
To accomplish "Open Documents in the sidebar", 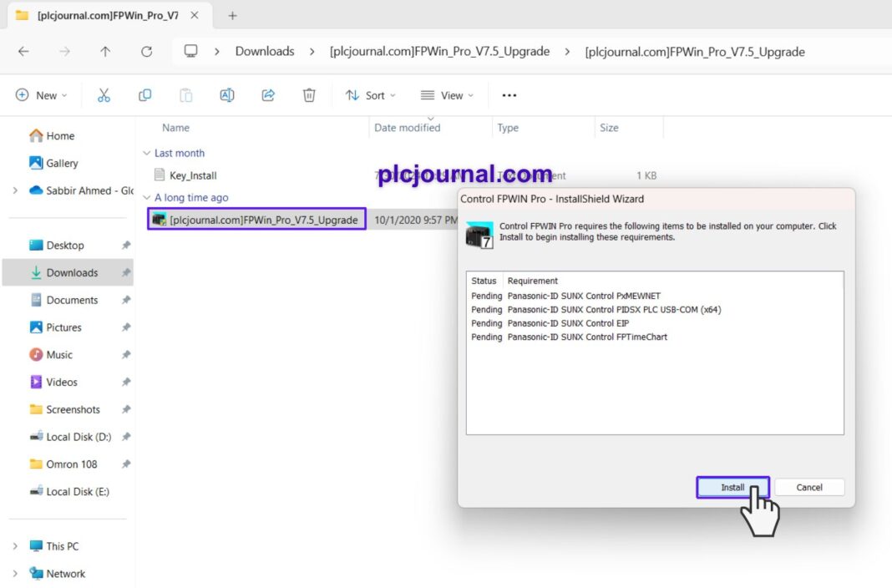I will click(x=72, y=300).
